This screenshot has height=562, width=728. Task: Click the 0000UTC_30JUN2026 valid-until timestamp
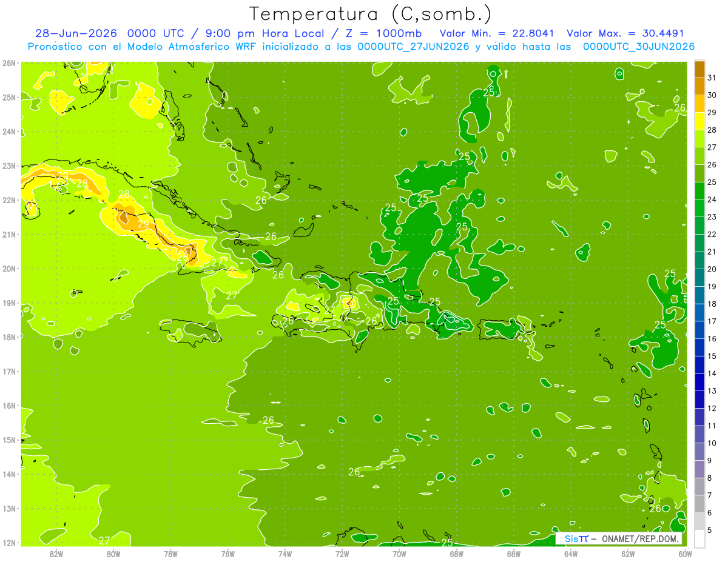point(639,47)
